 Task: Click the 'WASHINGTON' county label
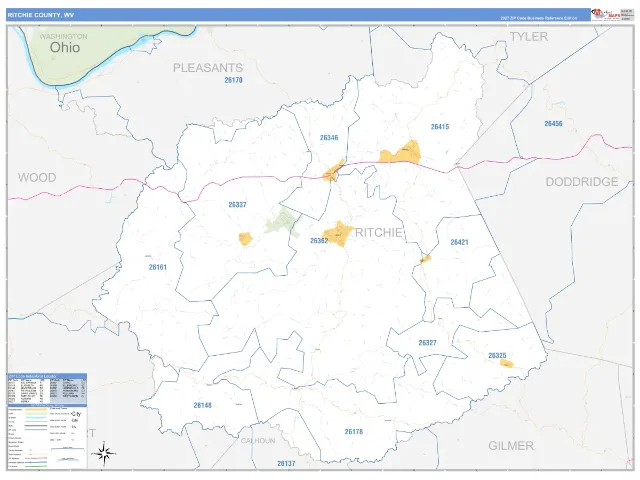tap(63, 36)
